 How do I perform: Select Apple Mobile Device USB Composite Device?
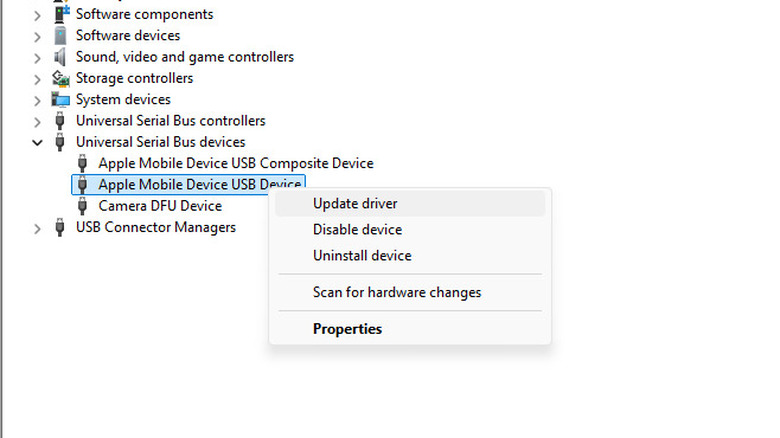235,163
